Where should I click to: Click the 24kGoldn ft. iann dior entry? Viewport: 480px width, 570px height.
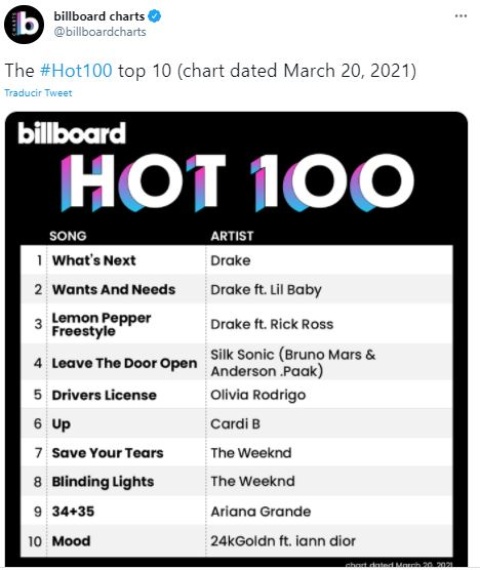(283, 541)
